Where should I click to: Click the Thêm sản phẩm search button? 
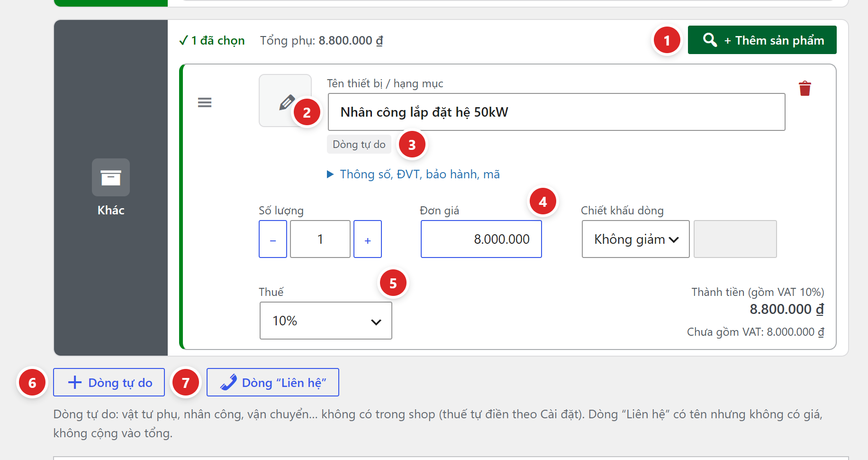[762, 40]
